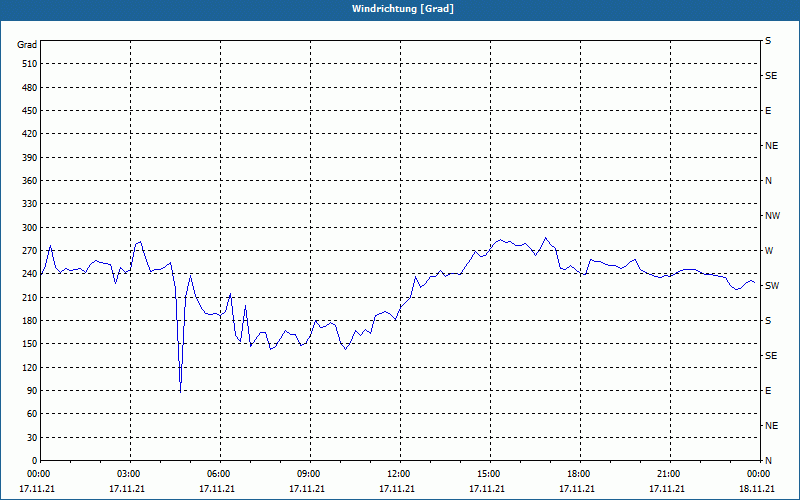800x500 pixels.
Task: Click the 18.11.21 date label
Action: (x=757, y=489)
